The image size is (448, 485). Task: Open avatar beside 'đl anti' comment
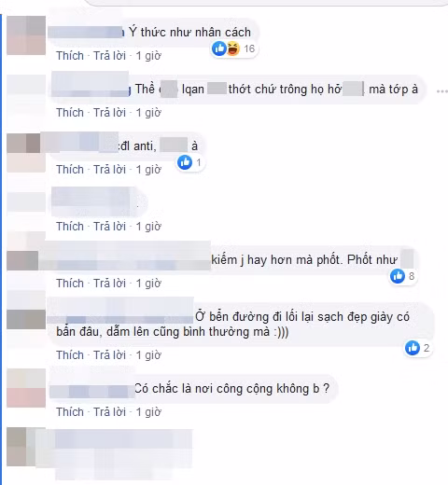coord(26,153)
